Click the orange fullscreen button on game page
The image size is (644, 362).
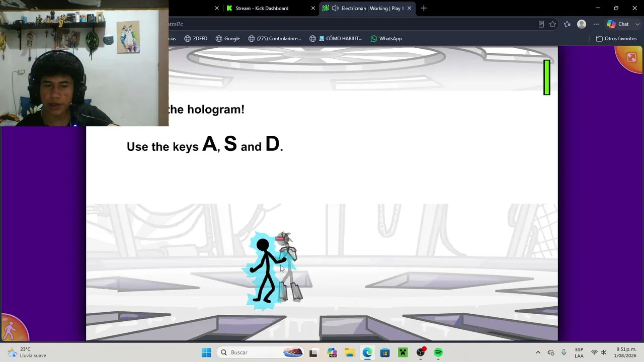click(630, 59)
